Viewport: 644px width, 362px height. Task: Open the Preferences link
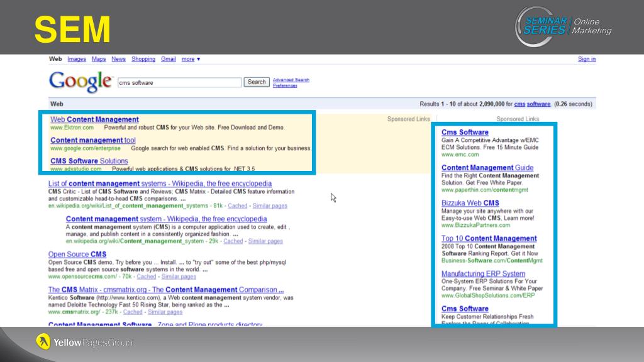tap(285, 85)
